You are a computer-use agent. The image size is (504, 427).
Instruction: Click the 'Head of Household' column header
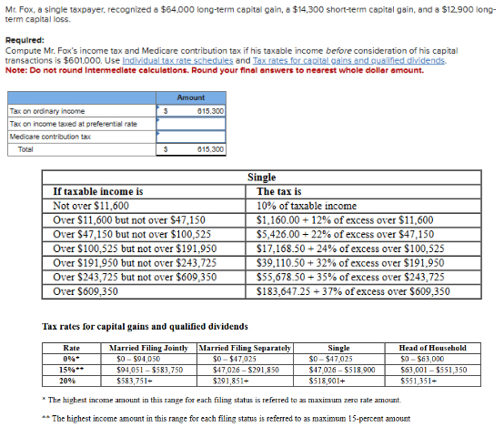point(433,348)
